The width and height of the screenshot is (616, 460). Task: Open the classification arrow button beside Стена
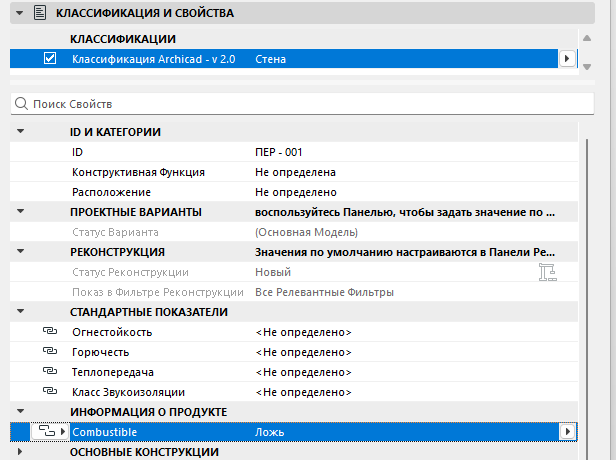(567, 59)
